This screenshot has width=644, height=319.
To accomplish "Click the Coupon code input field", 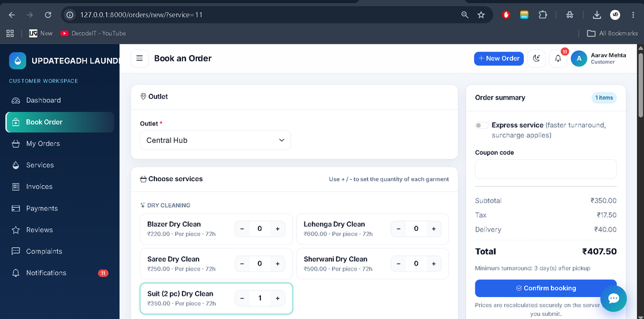I will pyautogui.click(x=546, y=169).
